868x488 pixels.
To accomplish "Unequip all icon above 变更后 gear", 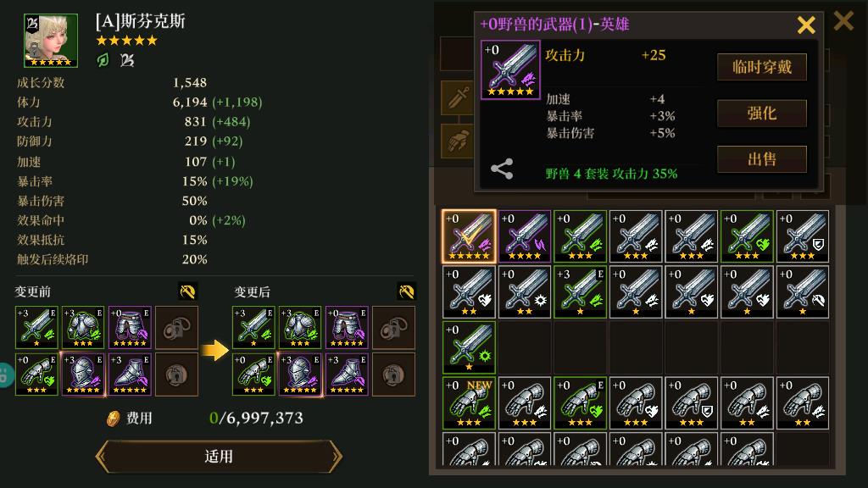I will tap(406, 291).
